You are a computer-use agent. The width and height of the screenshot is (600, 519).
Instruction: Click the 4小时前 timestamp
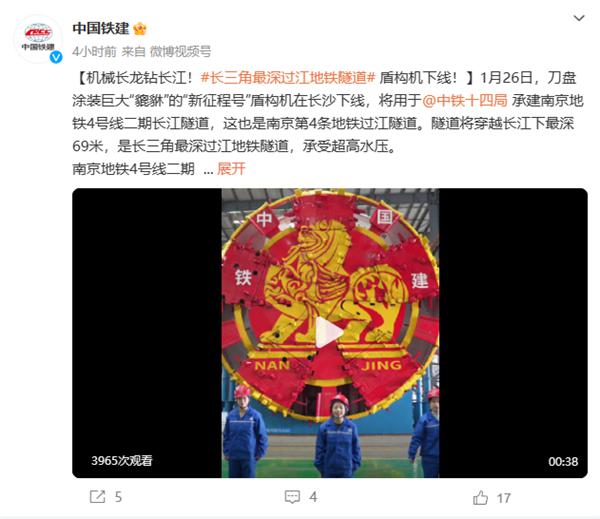94,51
